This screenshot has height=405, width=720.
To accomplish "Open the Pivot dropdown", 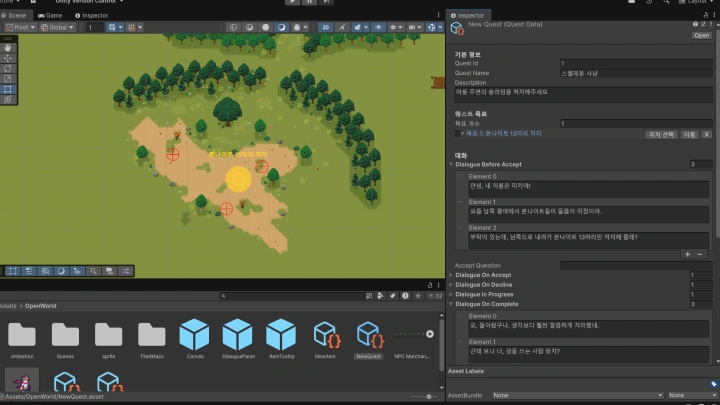I will [x=21, y=27].
